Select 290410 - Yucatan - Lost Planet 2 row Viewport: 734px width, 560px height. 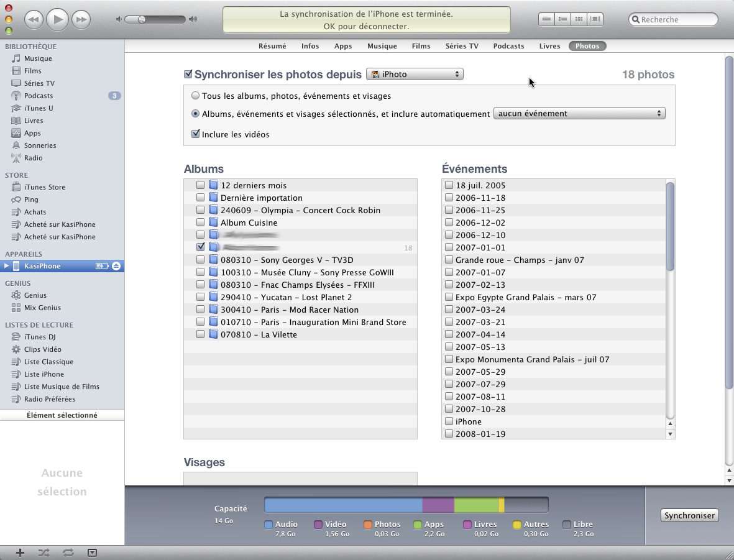pyautogui.click(x=301, y=297)
